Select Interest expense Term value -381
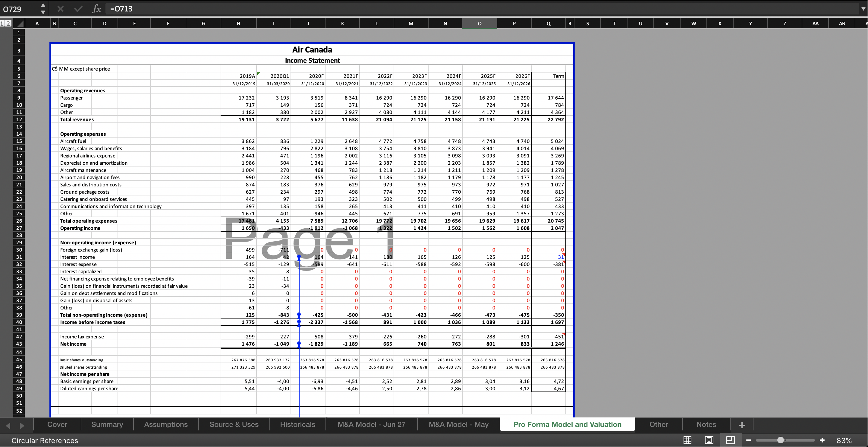Image resolution: width=868 pixels, height=447 pixels. tap(548, 264)
